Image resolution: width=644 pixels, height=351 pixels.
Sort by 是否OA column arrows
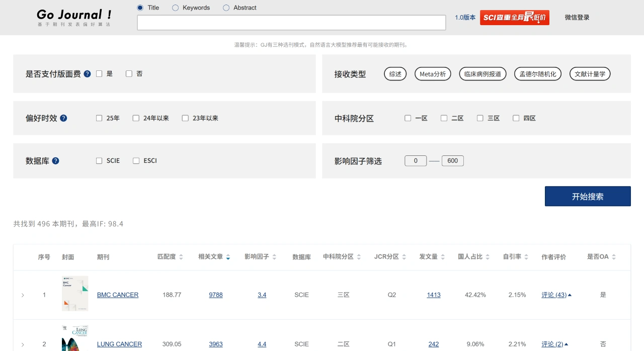(614, 257)
